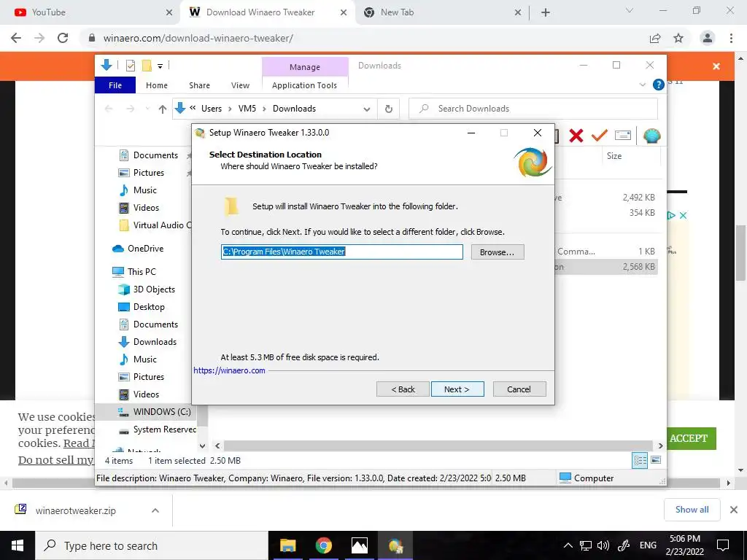This screenshot has width=747, height=560.
Task: Select This PC in navigation pane
Action: pos(142,272)
